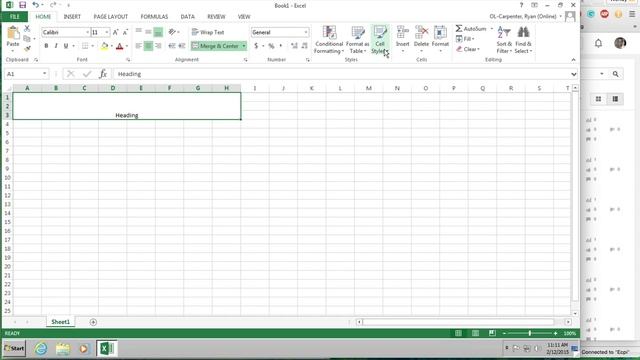The image size is (640, 360).
Task: Open Internet Explorer from taskbar
Action: pyautogui.click(x=41, y=348)
